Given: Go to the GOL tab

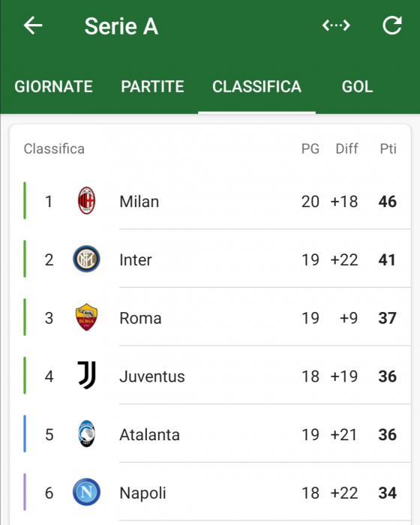Looking at the screenshot, I should pos(357,87).
